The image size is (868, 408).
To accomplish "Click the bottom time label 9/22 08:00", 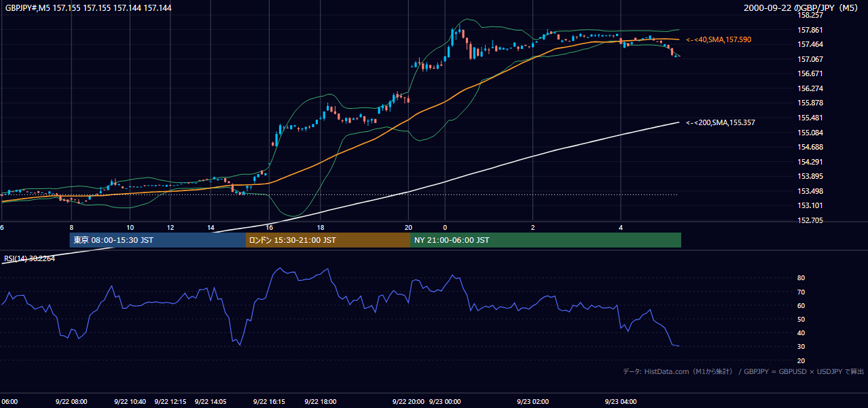I will (x=71, y=401).
